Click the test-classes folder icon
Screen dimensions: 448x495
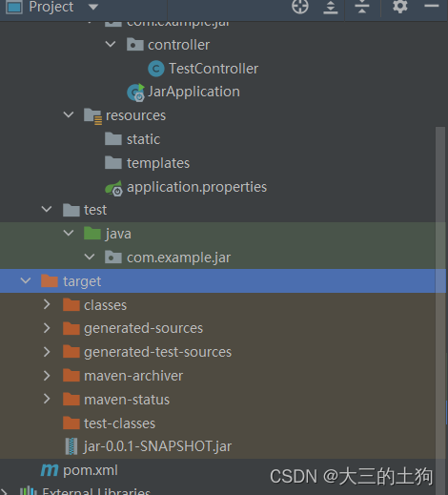71,423
